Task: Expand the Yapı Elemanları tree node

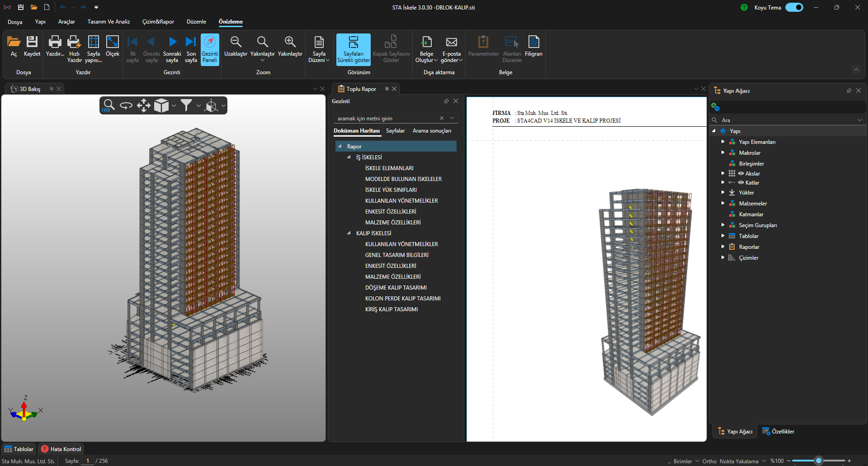Action: coord(723,142)
